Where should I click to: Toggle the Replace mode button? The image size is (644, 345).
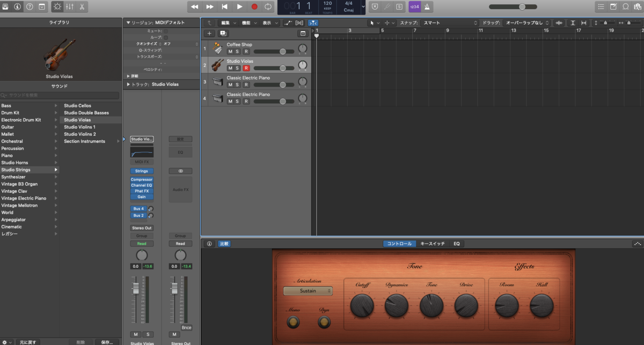point(375,6)
